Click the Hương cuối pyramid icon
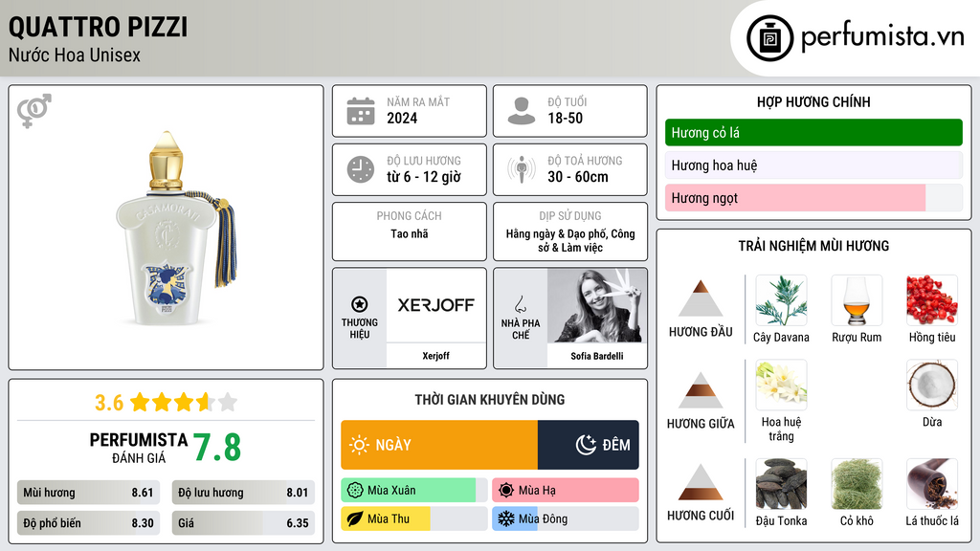The image size is (980, 551). click(x=701, y=482)
